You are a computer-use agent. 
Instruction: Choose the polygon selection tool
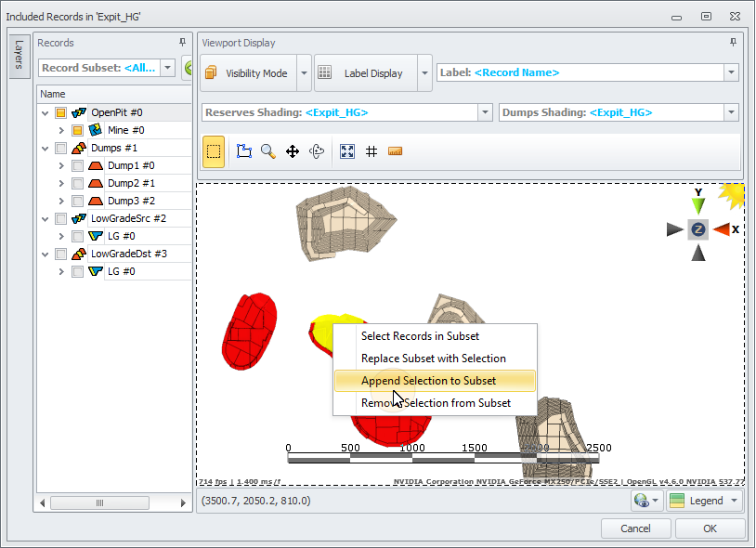(x=244, y=151)
